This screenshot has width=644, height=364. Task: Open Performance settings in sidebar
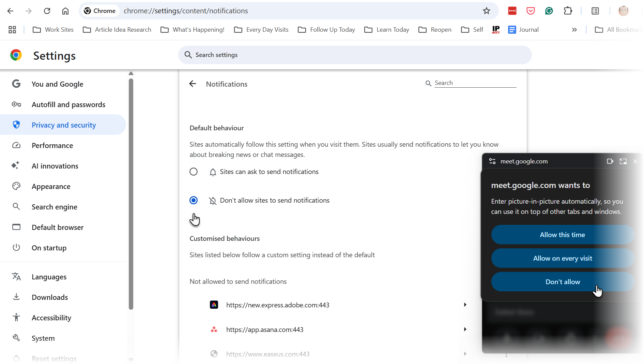coord(52,146)
